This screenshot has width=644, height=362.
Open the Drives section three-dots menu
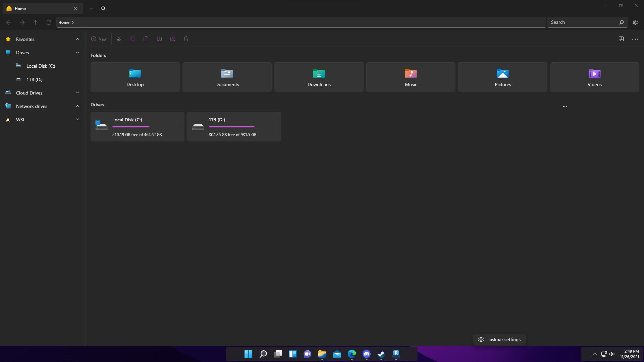pos(565,106)
